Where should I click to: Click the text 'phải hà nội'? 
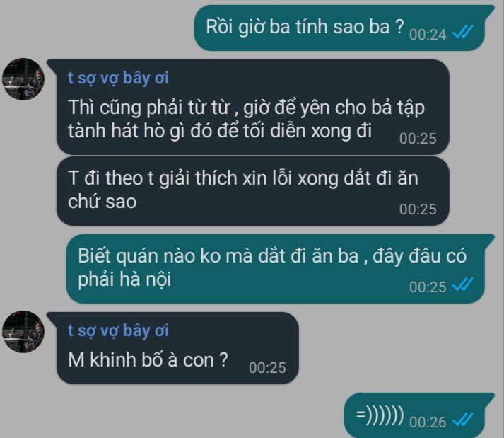124,279
